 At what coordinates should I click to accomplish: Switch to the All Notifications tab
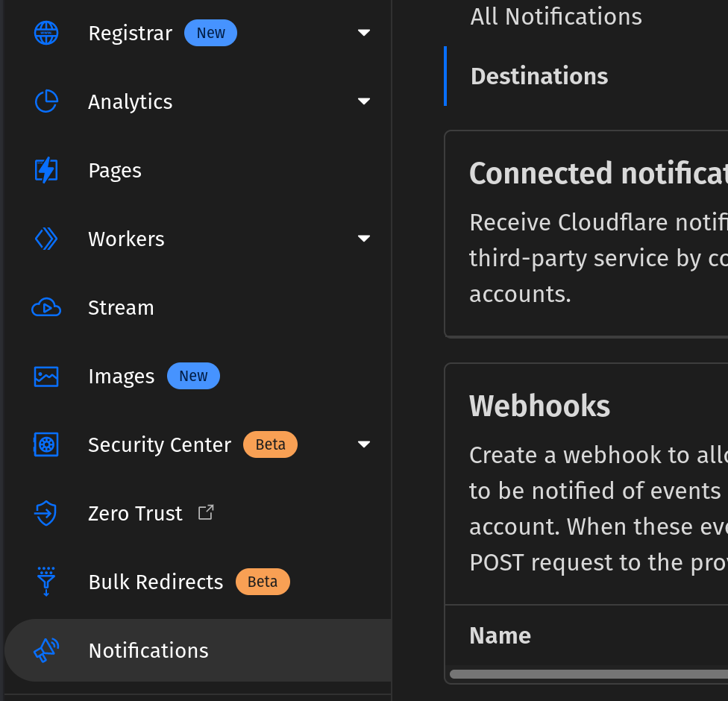tap(556, 16)
